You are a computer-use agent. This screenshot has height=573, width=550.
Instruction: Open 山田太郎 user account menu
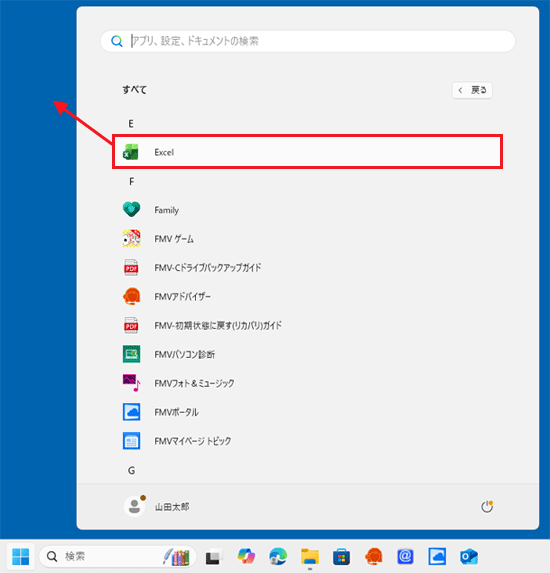[x=156, y=506]
